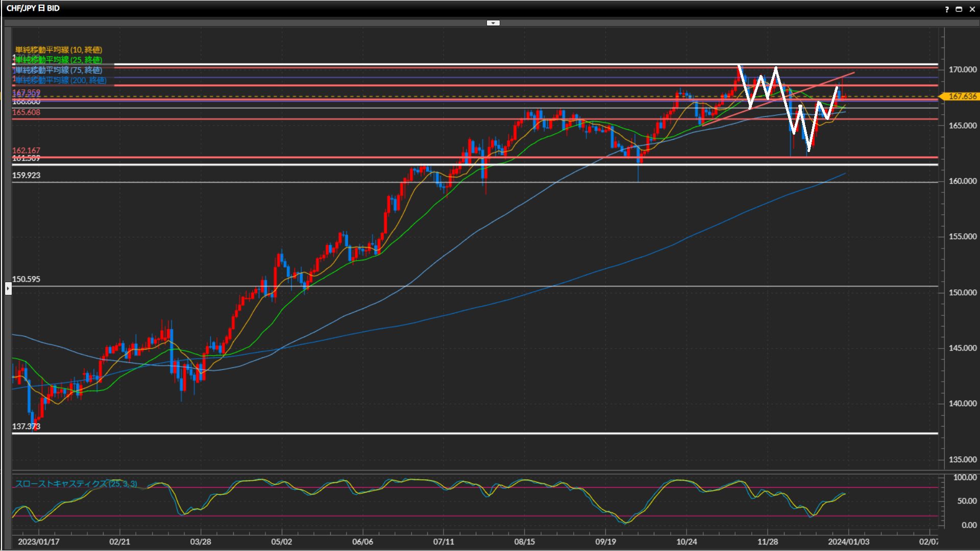
Task: Click the 150.595 horizontal line label
Action: (26, 279)
